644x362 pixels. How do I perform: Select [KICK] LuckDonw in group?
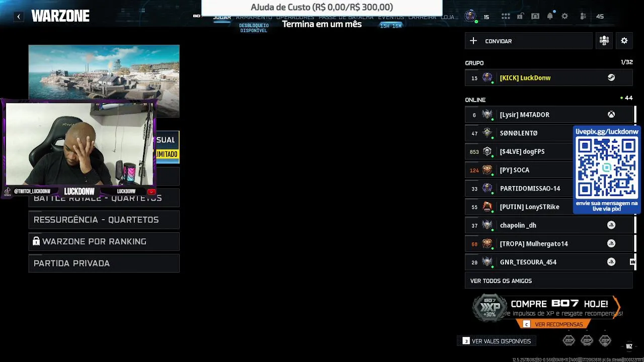[x=548, y=77]
